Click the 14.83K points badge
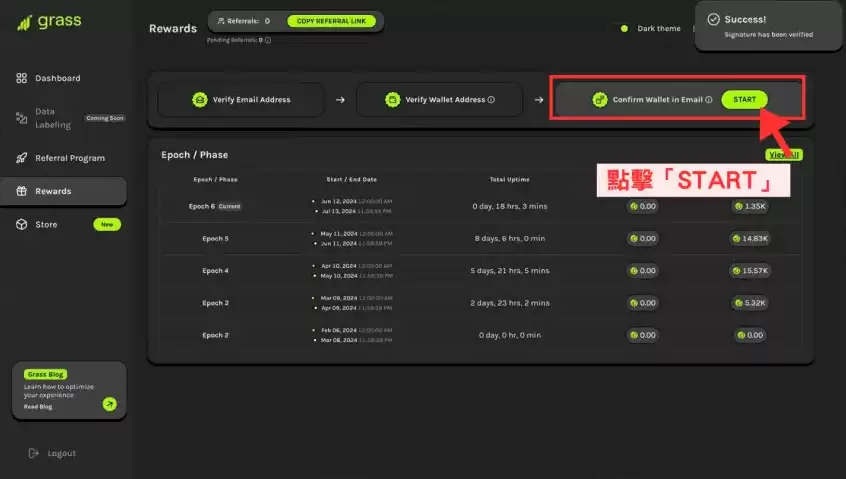This screenshot has height=479, width=846. coord(750,238)
